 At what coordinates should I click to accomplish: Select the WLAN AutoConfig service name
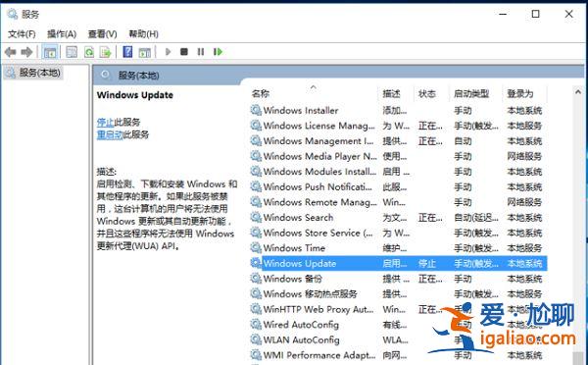point(302,340)
